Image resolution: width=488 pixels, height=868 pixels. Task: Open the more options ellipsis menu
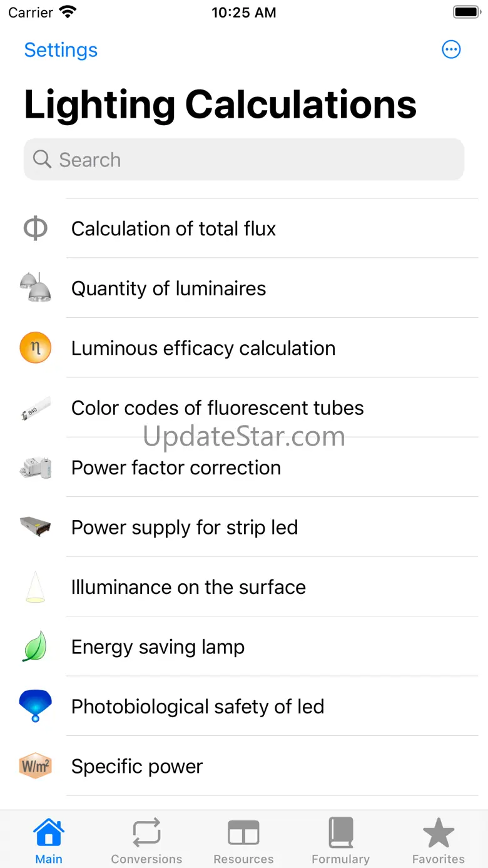coord(451,49)
